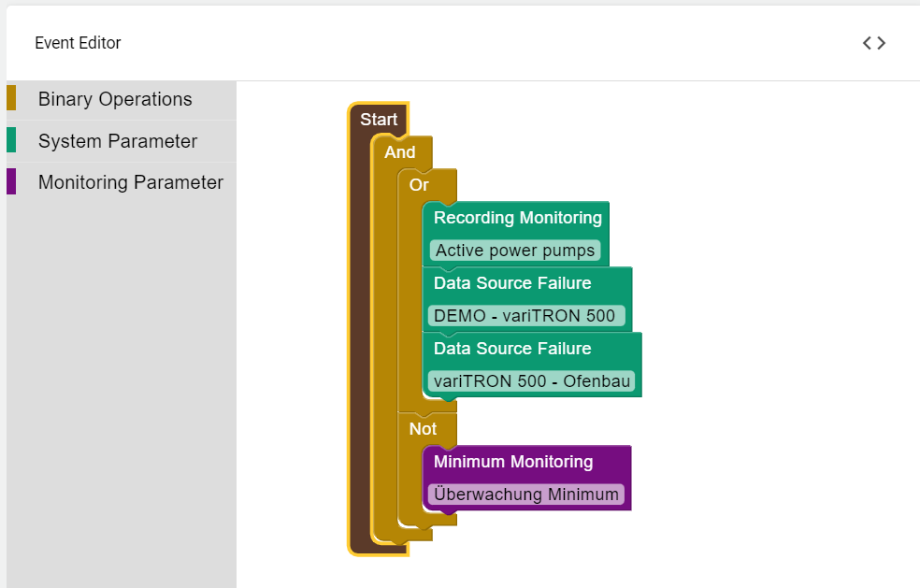Image resolution: width=920 pixels, height=588 pixels.
Task: Click the gold Binary Operations color swatch
Action: [x=11, y=98]
